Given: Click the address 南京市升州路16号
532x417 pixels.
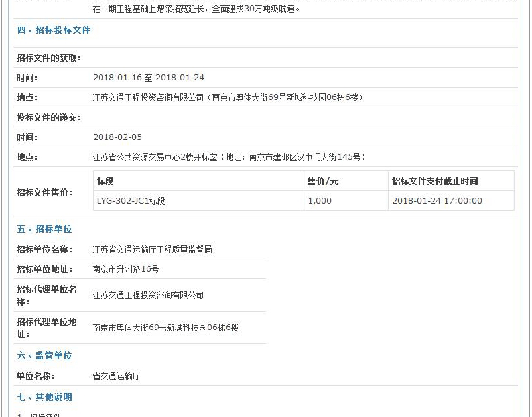Looking at the screenshot, I should tap(125, 269).
